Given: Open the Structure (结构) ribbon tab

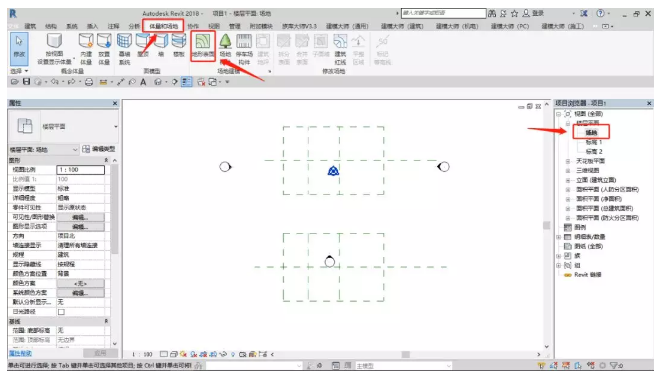Looking at the screenshot, I should pos(51,26).
